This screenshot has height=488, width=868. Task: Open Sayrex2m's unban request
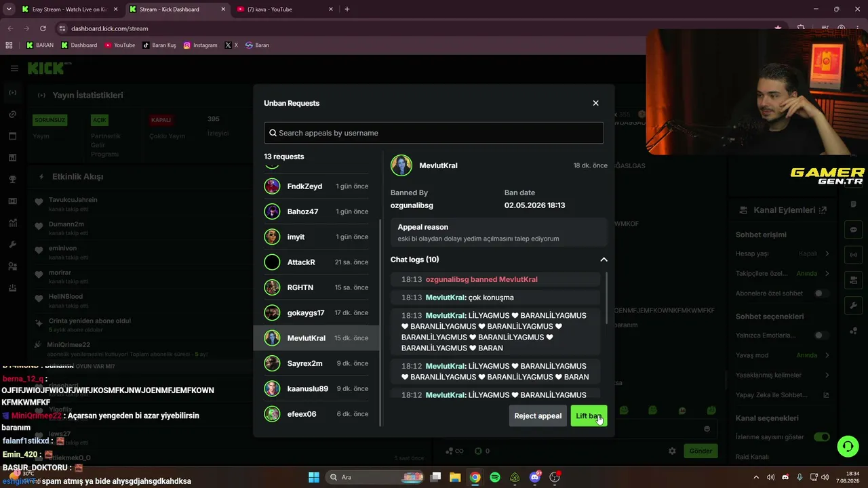(317, 363)
